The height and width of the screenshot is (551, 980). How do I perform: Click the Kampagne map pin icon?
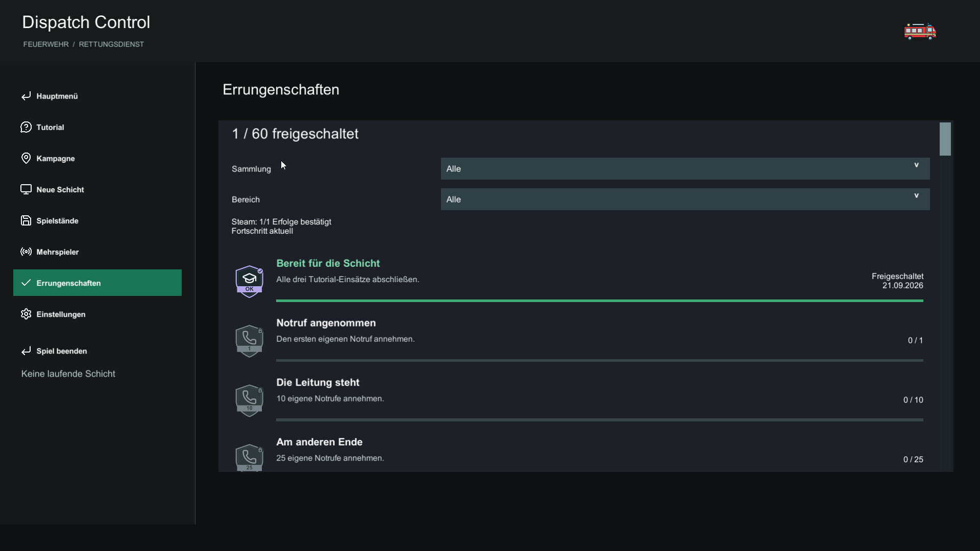click(26, 158)
